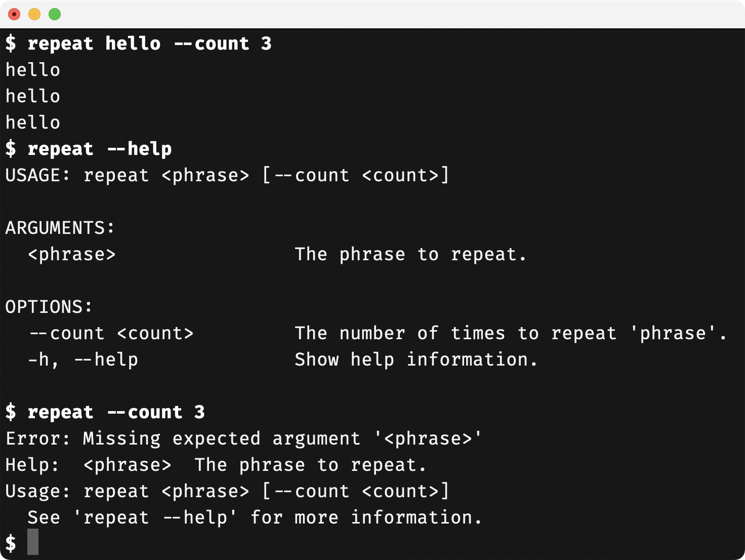Click the 'Help:' line in the error output
Viewport: 745px width, 560px height.
pyautogui.click(x=216, y=465)
